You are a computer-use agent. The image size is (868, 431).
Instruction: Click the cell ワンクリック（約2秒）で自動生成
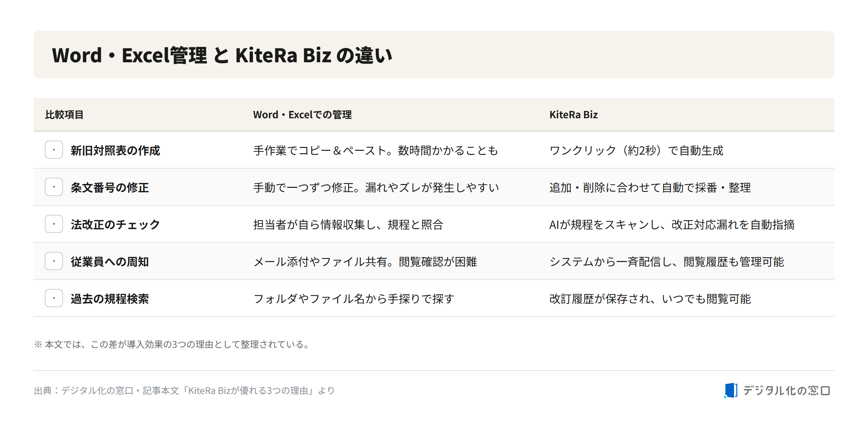(x=636, y=150)
